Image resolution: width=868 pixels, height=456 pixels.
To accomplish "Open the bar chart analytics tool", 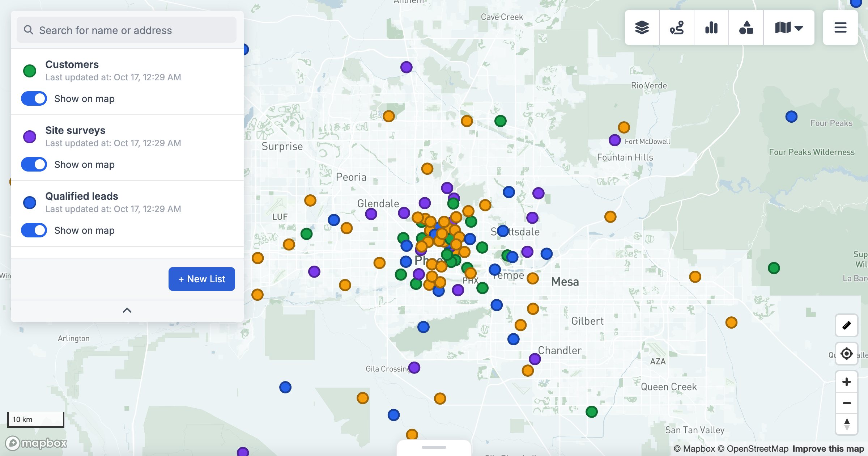I will pos(711,28).
